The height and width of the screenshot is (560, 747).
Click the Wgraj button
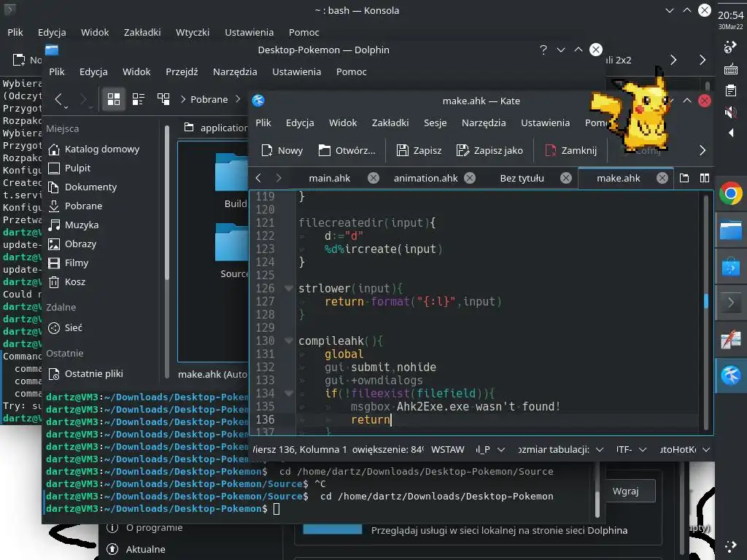625,491
